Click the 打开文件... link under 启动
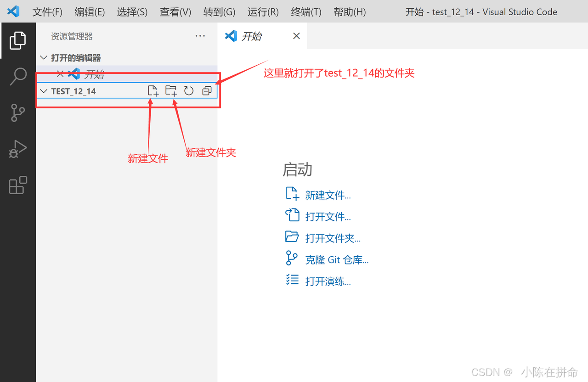 click(x=328, y=216)
